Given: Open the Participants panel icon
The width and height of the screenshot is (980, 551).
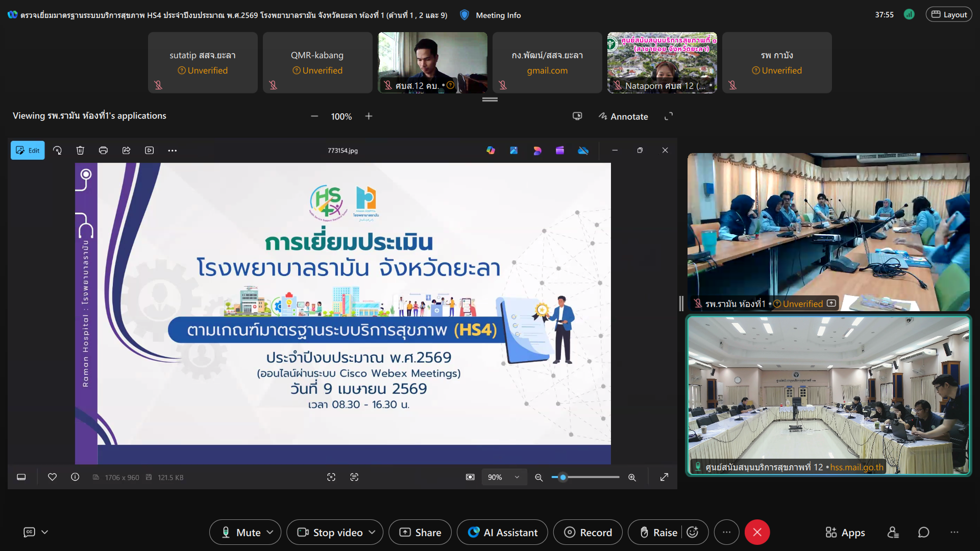Looking at the screenshot, I should [893, 532].
